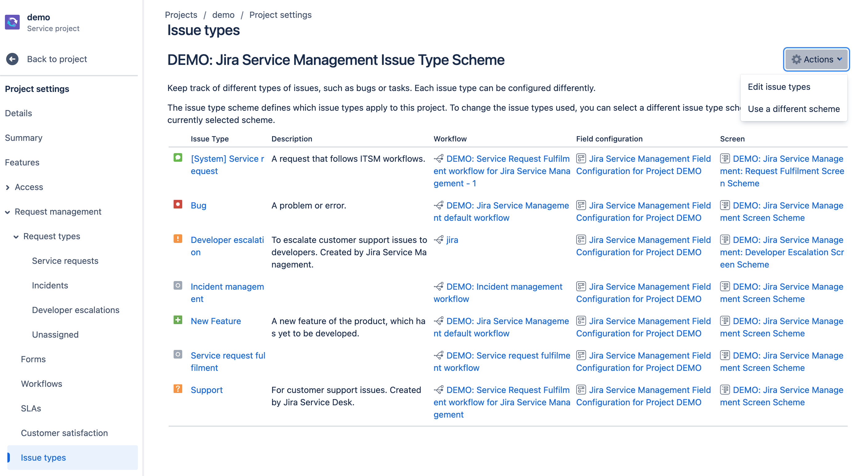Viewport: 868px width, 476px height.
Task: Open Service requests request type
Action: 65,261
